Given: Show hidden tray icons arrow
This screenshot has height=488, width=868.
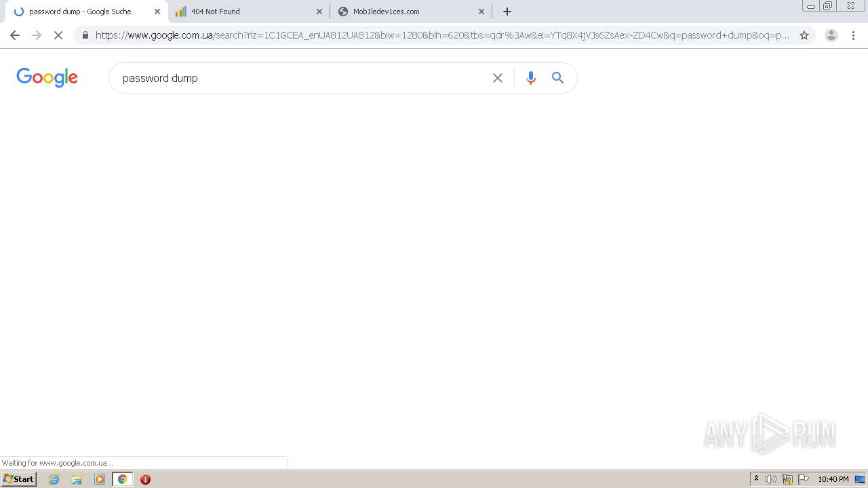Looking at the screenshot, I should (756, 479).
